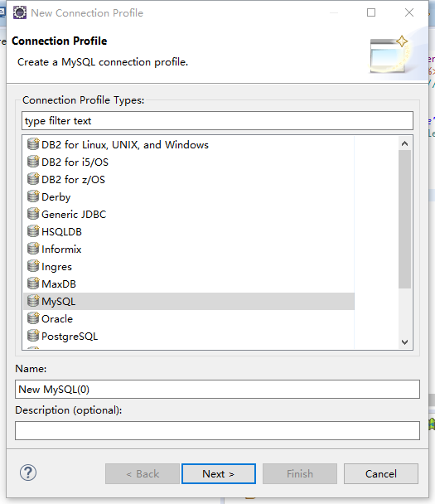Click the Description (optional) input field
Image resolution: width=435 pixels, height=504 pixels.
click(217, 430)
